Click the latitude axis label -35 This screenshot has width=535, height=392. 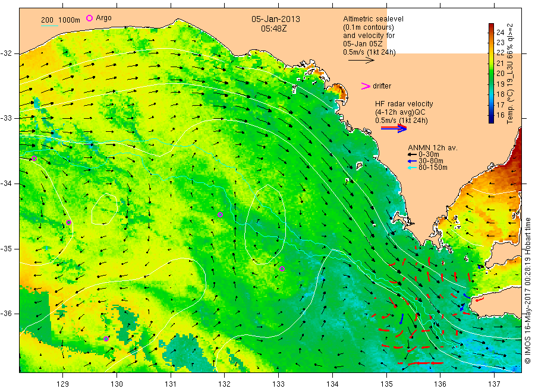pos(7,249)
